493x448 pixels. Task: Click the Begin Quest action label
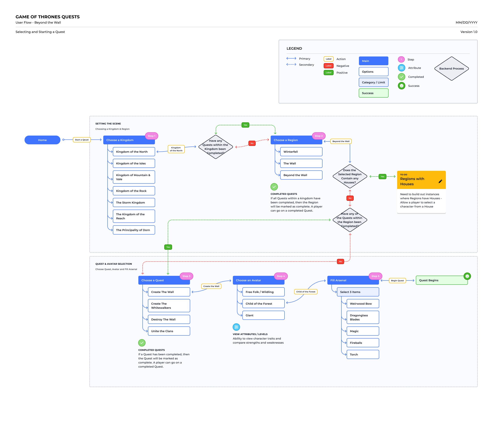click(x=397, y=280)
